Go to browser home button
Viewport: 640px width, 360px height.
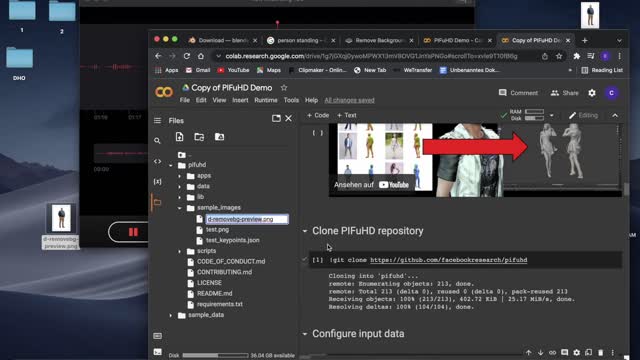pos(201,56)
